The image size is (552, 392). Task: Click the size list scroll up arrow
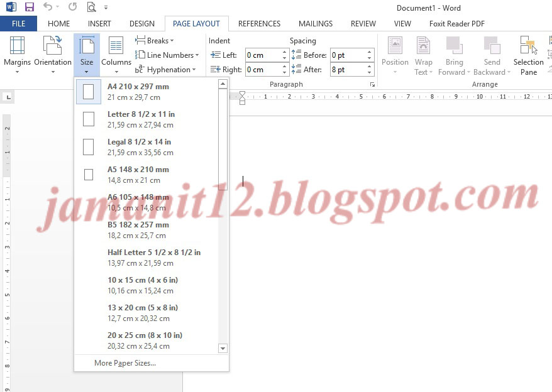223,84
